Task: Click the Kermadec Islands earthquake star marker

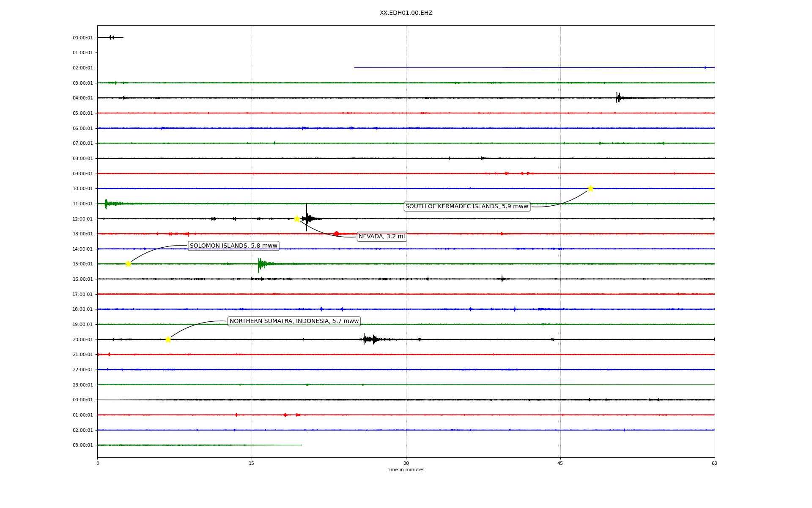Action: click(x=590, y=188)
